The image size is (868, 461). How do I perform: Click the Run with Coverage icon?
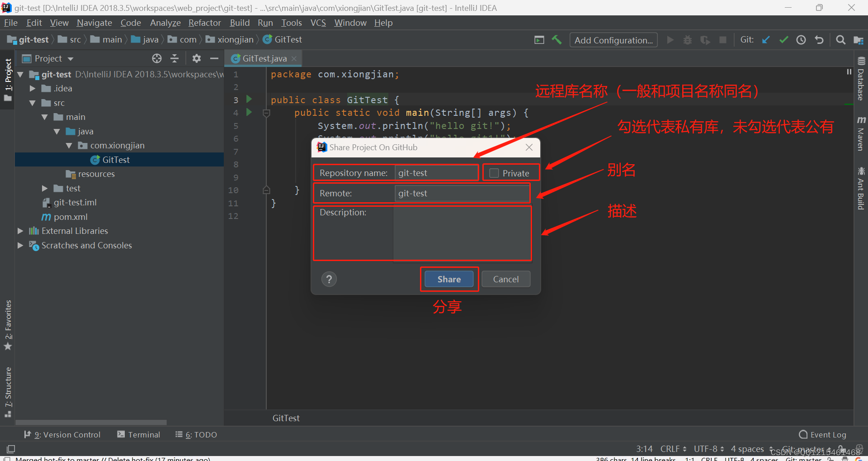coord(705,40)
